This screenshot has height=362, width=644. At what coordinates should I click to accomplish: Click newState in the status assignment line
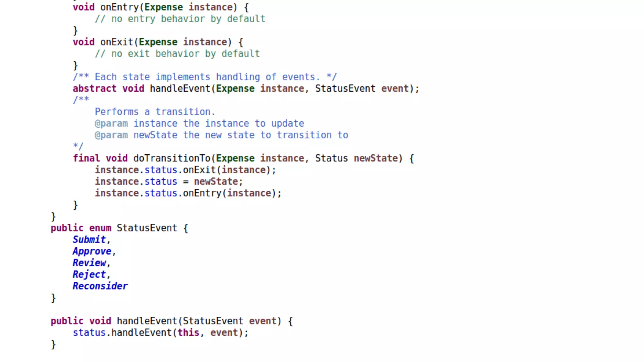[216, 182]
